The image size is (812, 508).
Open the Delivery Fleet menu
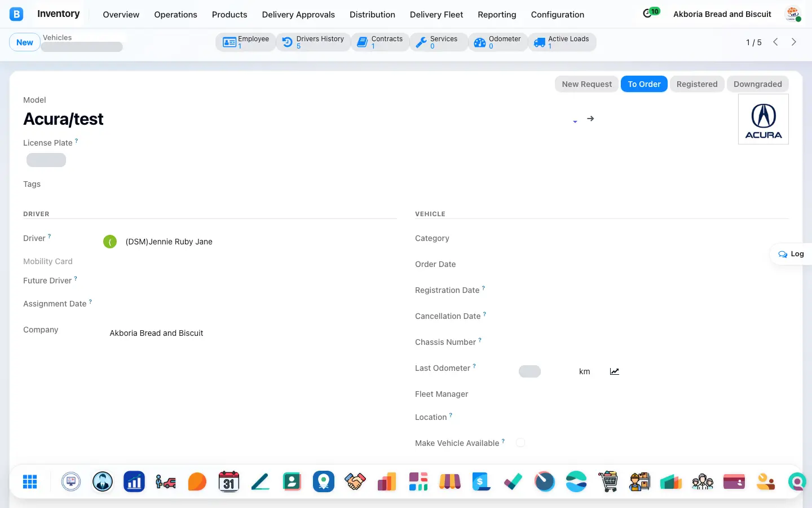436,15
